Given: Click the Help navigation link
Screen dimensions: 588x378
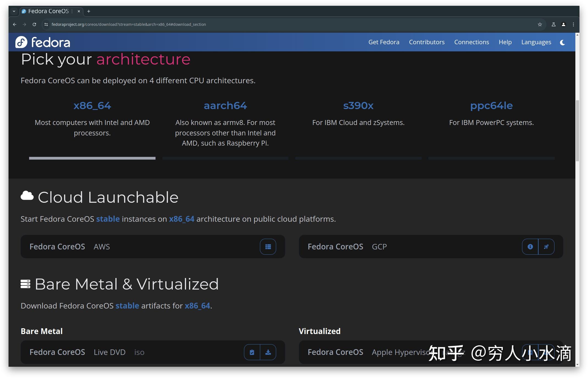Looking at the screenshot, I should pyautogui.click(x=505, y=42).
